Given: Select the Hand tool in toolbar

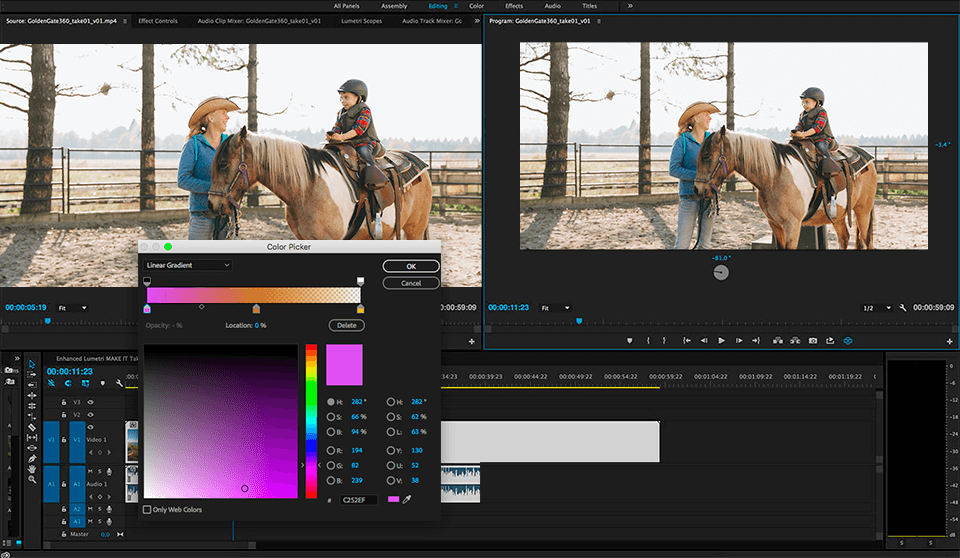Looking at the screenshot, I should tap(32, 469).
